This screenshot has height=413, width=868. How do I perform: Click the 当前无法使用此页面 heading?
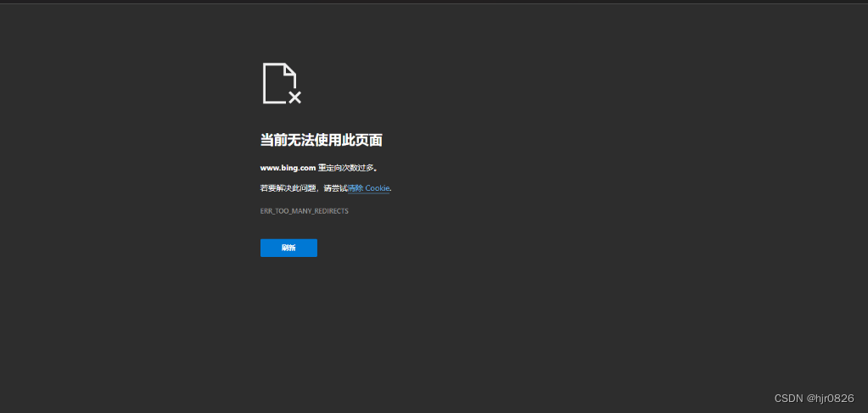click(321, 140)
